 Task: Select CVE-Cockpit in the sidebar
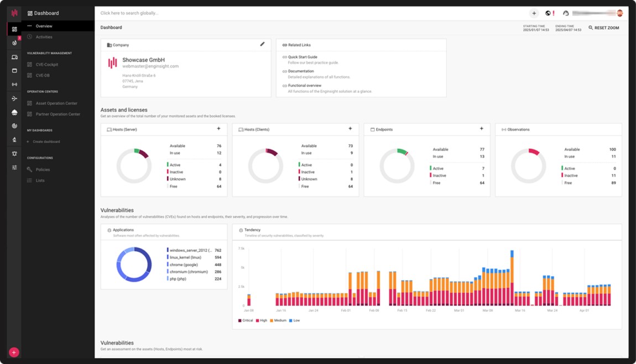click(x=46, y=65)
